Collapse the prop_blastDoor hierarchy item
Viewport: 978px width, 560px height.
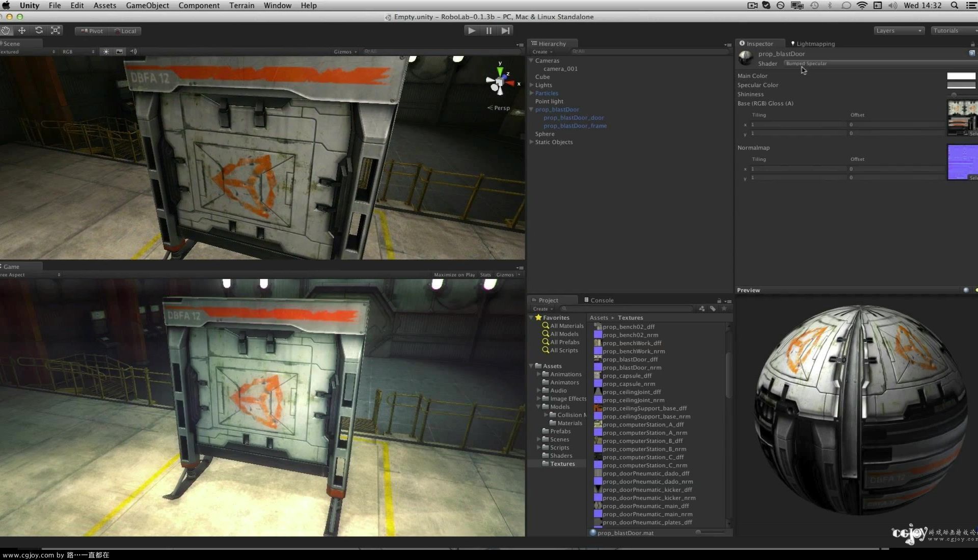click(531, 109)
